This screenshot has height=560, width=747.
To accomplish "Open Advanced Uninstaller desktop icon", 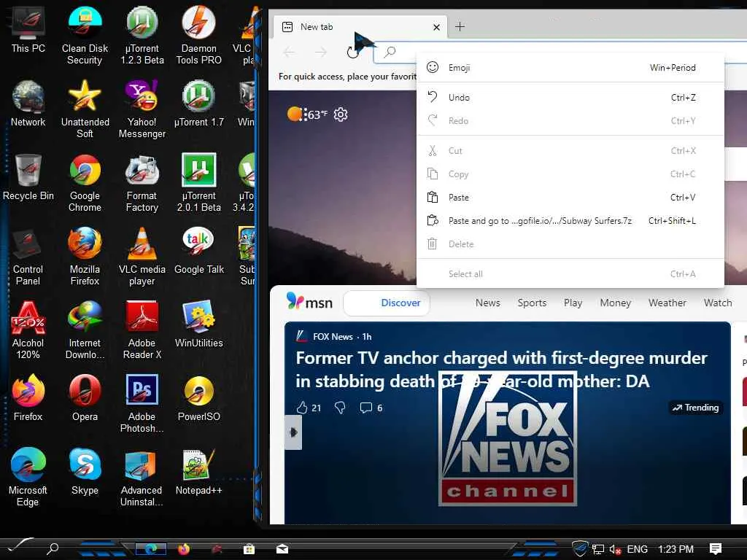I will click(142, 477).
